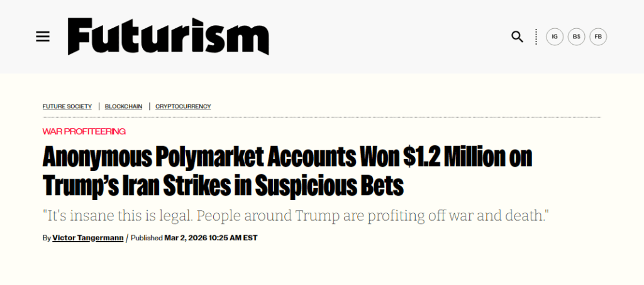View author Victor Tangermann's page
Viewport: 644px width, 285px height.
coord(88,238)
